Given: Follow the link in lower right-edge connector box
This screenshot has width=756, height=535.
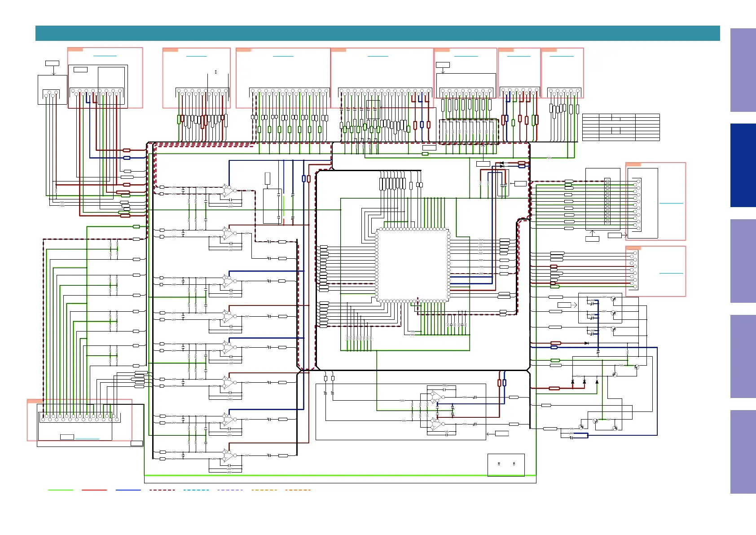Looking at the screenshot, I should 671,273.
